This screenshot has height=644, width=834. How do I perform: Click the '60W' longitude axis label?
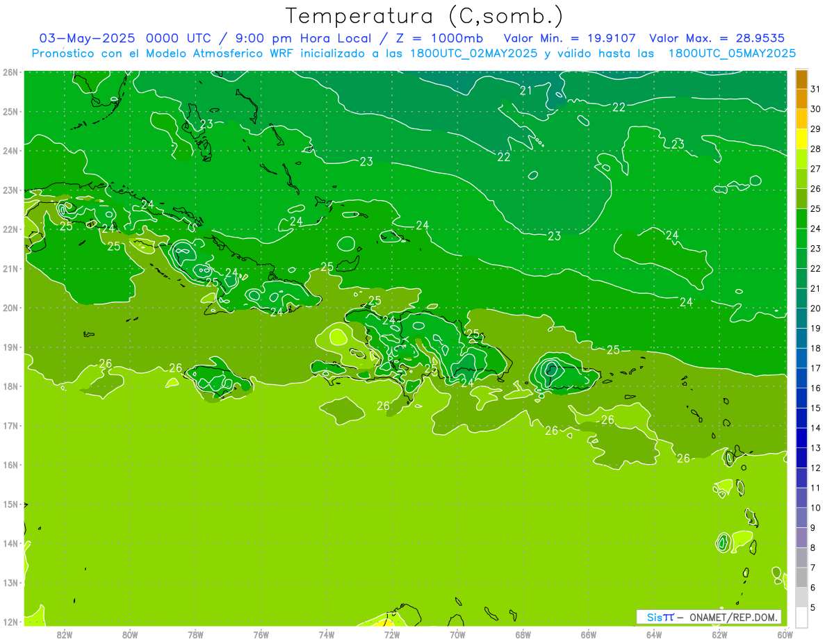click(785, 634)
